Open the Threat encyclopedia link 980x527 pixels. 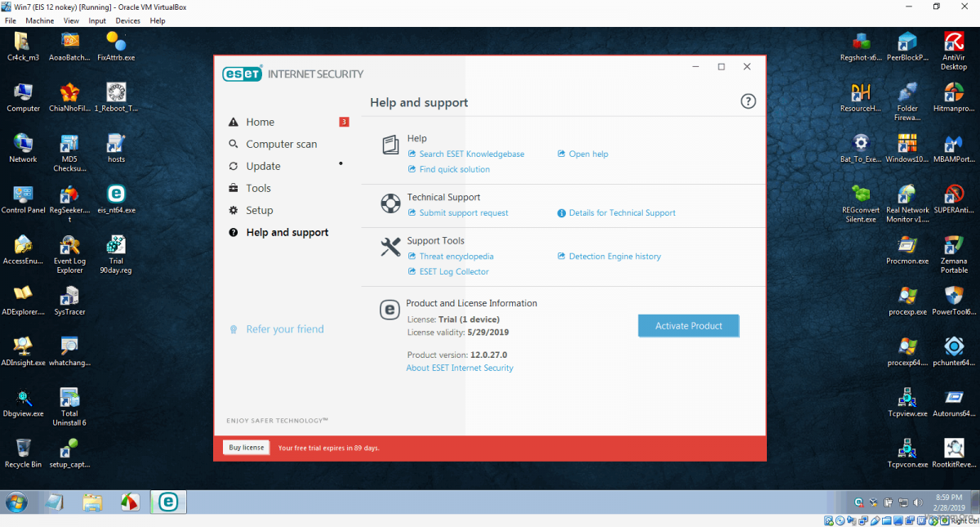[x=456, y=257]
